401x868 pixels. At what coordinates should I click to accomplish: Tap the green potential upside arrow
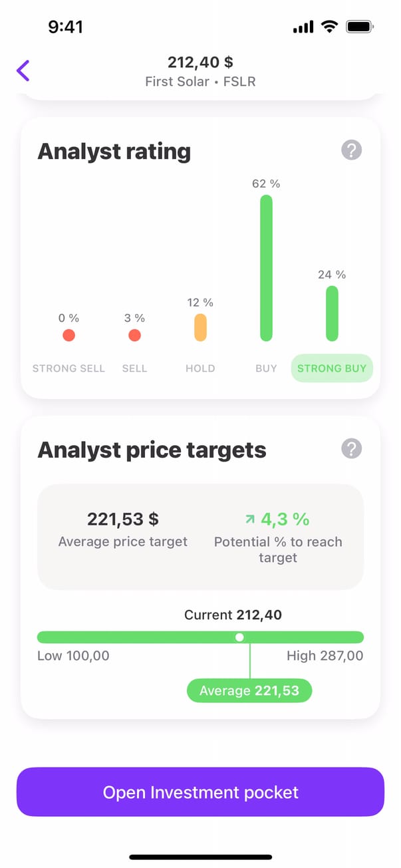250,518
